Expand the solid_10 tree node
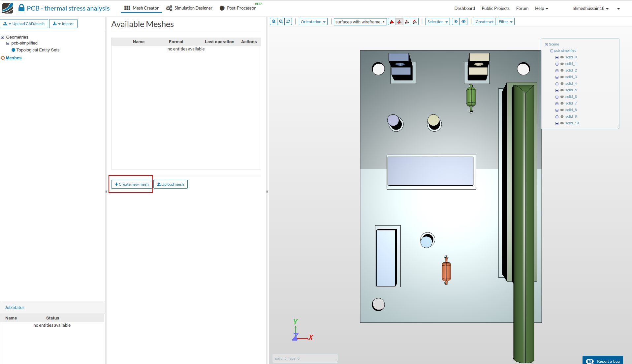 (557, 123)
